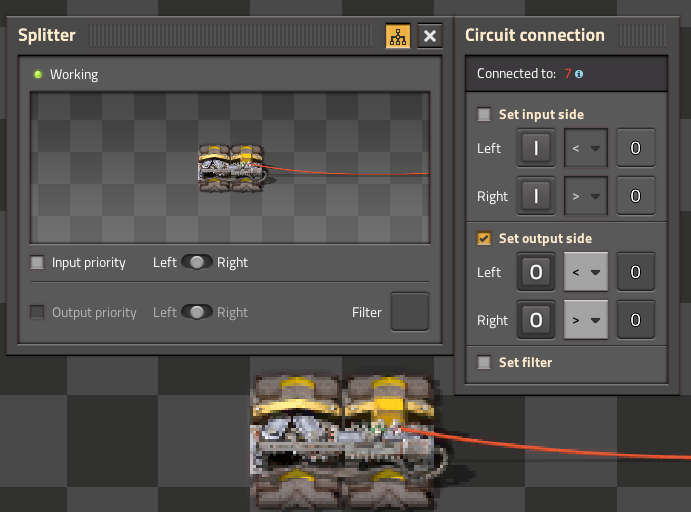
Task: Uncheck the Set output side checkbox
Action: [484, 238]
